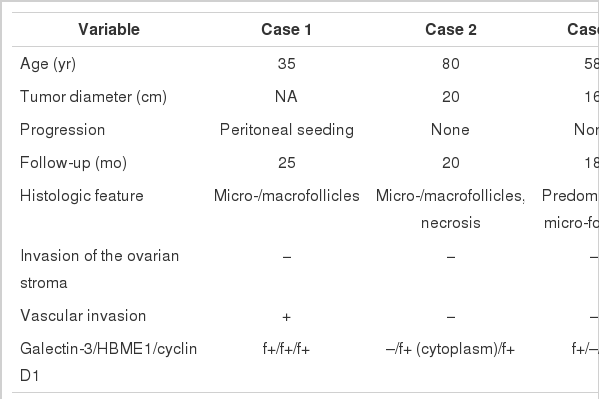Select the Age (yr) row label
599x399 pixels.
(48, 64)
